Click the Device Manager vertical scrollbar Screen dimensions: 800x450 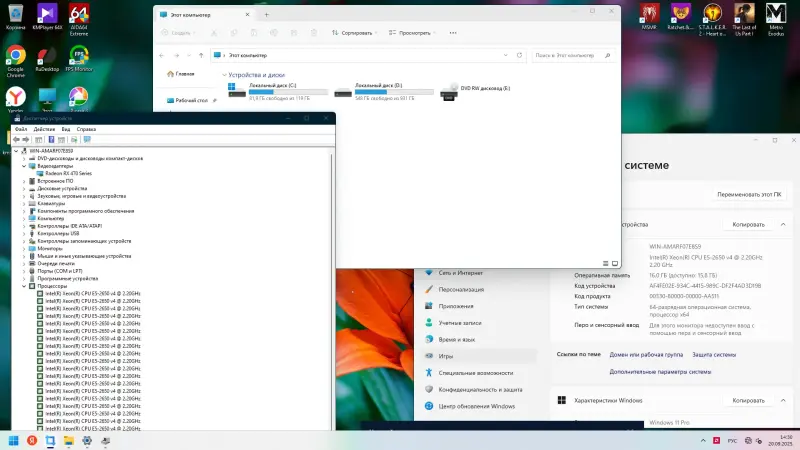click(333, 288)
